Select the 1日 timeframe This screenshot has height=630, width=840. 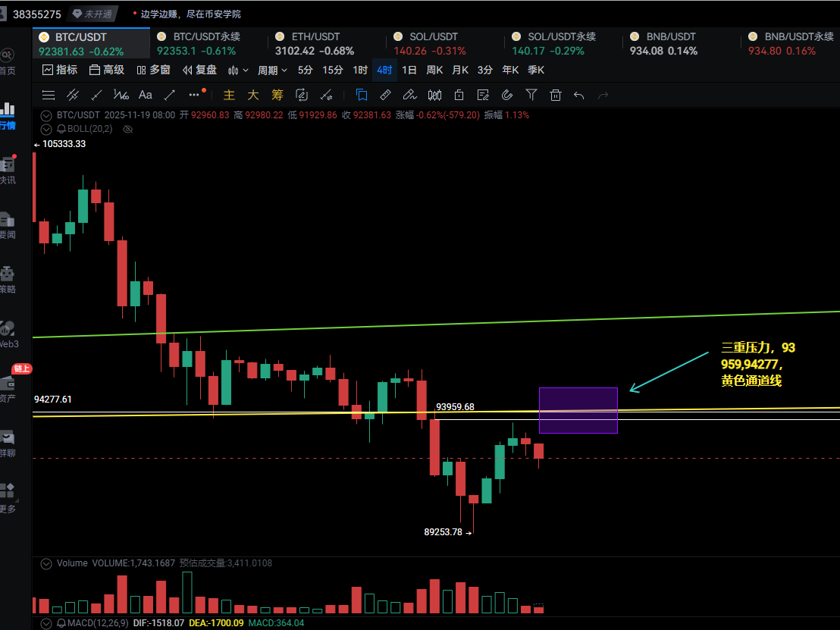(x=409, y=71)
